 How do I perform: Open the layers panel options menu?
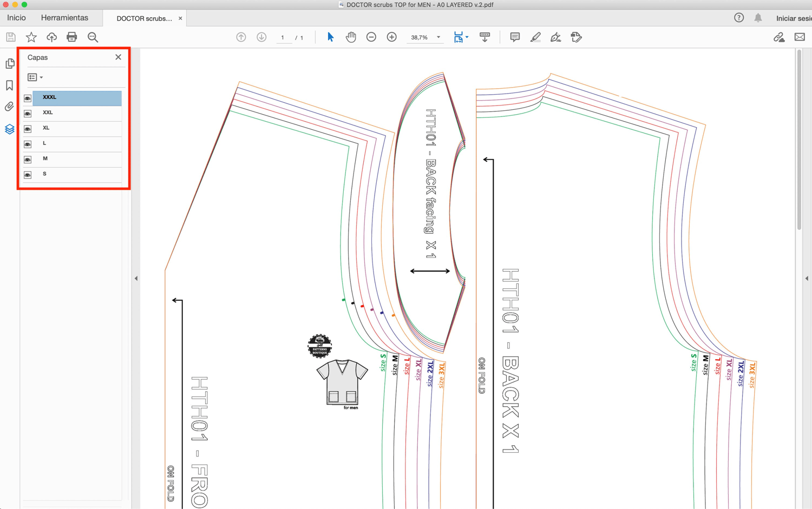35,77
